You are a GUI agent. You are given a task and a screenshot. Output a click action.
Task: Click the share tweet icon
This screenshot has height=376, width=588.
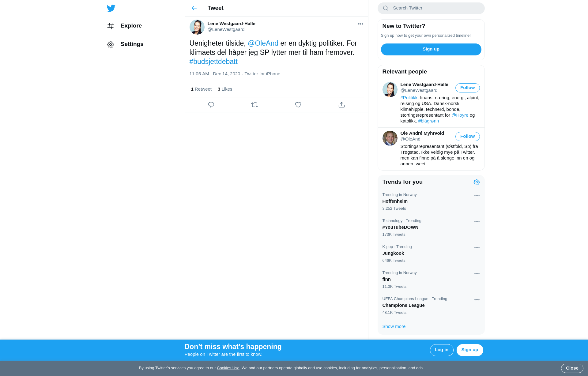point(341,105)
